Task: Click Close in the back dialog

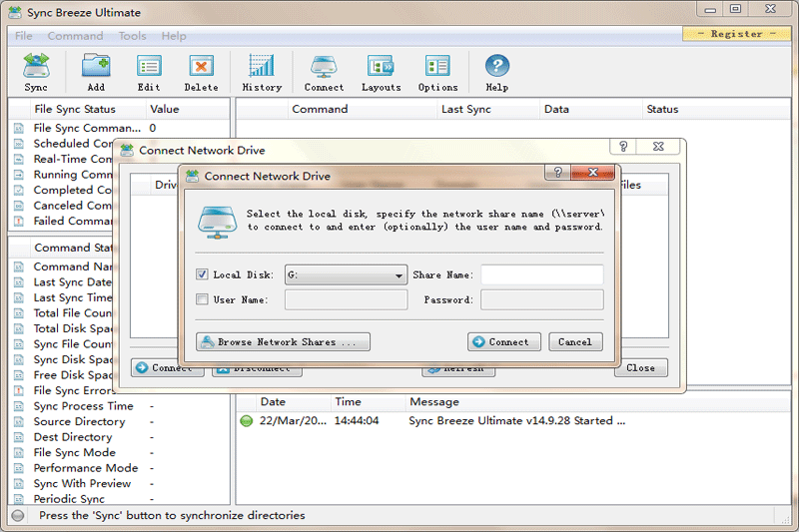Action: (641, 367)
